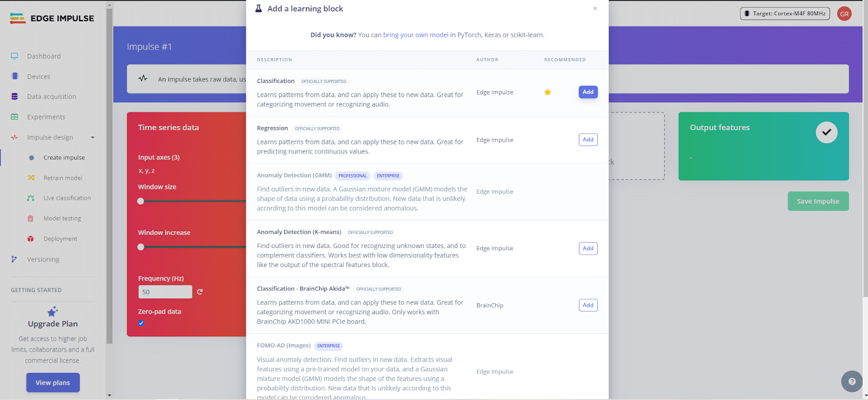
Task: Follow the 'bring your own model' link
Action: click(x=416, y=35)
